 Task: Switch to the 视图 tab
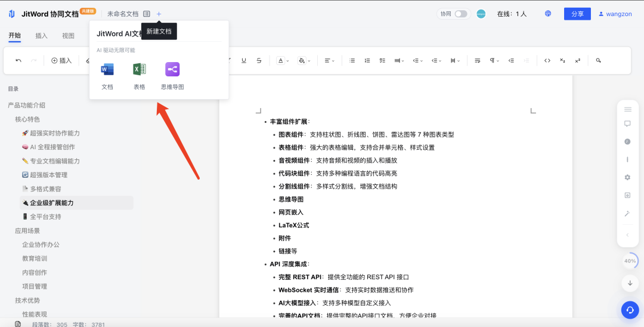tap(68, 36)
